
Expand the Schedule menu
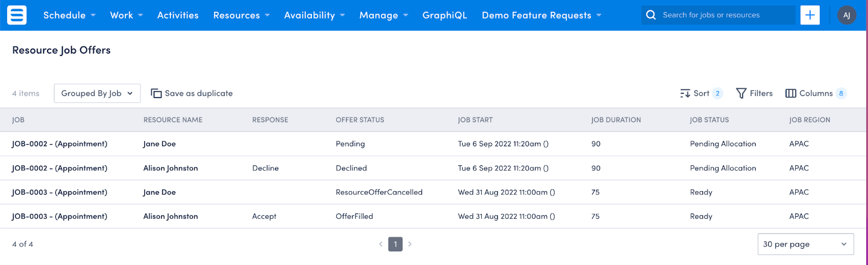point(69,15)
